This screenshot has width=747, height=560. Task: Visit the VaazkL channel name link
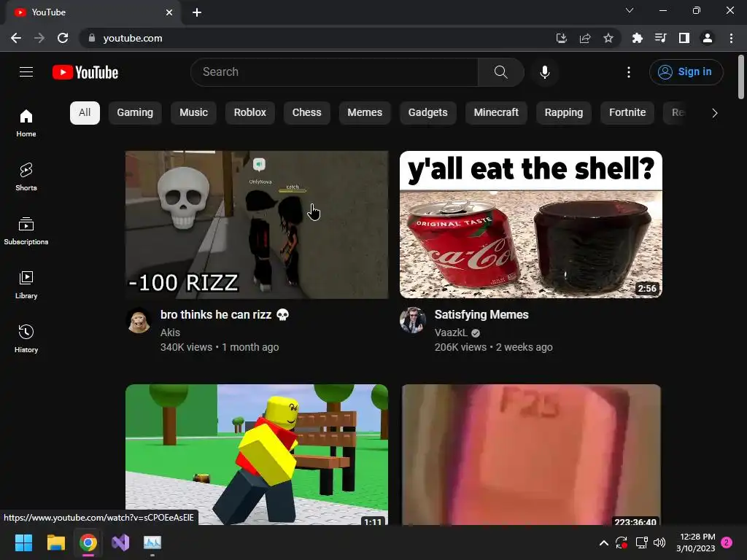pyautogui.click(x=451, y=332)
